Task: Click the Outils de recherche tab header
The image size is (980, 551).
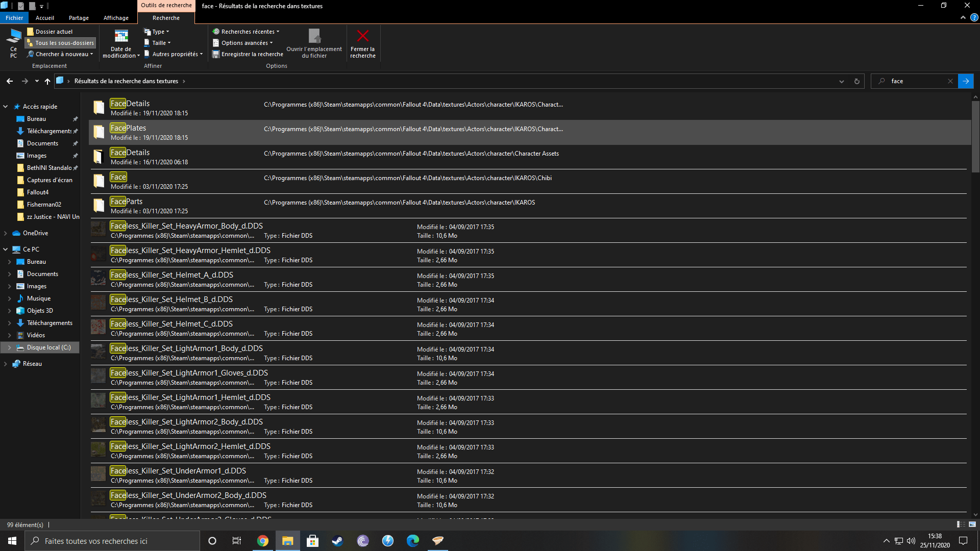Action: click(x=166, y=6)
